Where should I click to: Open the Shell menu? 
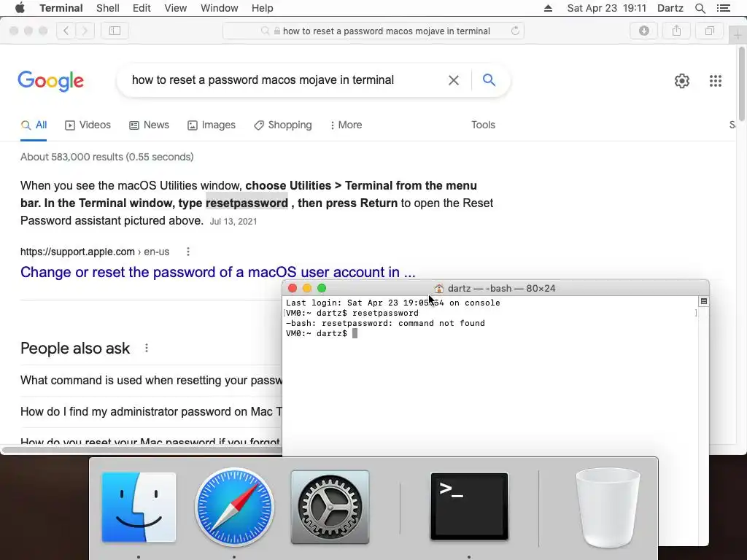[x=108, y=8]
